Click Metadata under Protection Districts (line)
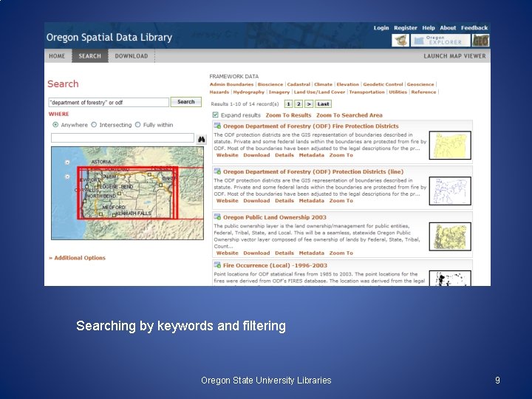The image size is (532, 399). click(x=312, y=200)
